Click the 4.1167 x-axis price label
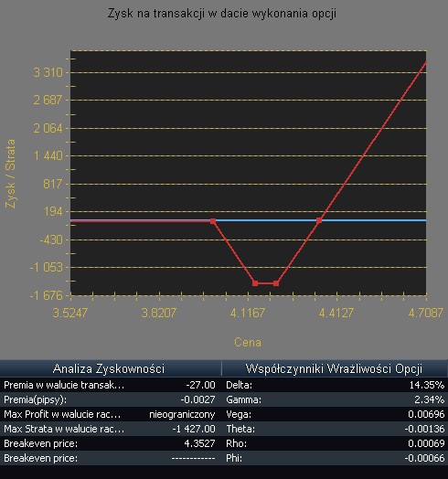This screenshot has width=448, height=479. (x=248, y=313)
